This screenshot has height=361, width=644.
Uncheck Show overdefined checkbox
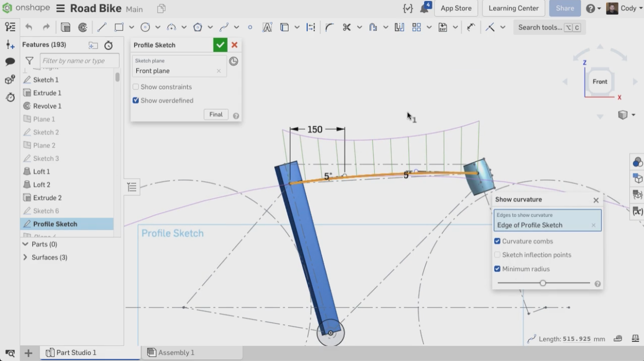tap(136, 100)
